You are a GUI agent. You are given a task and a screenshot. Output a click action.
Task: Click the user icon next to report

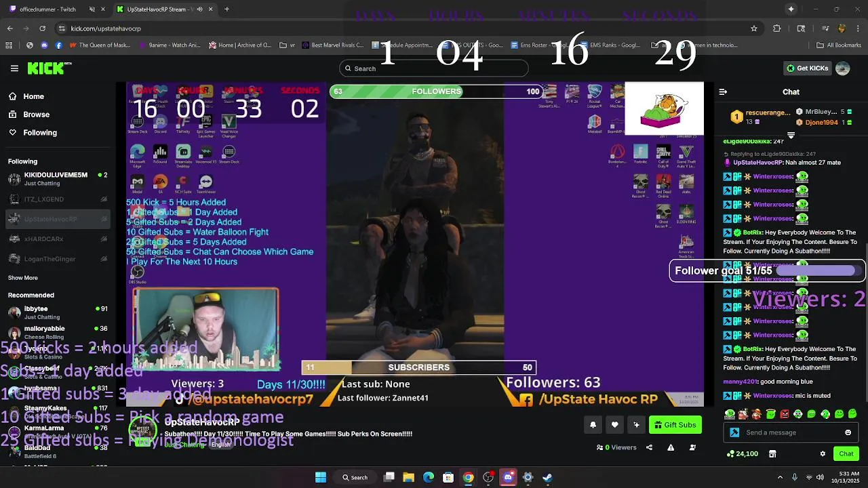coord(692,447)
